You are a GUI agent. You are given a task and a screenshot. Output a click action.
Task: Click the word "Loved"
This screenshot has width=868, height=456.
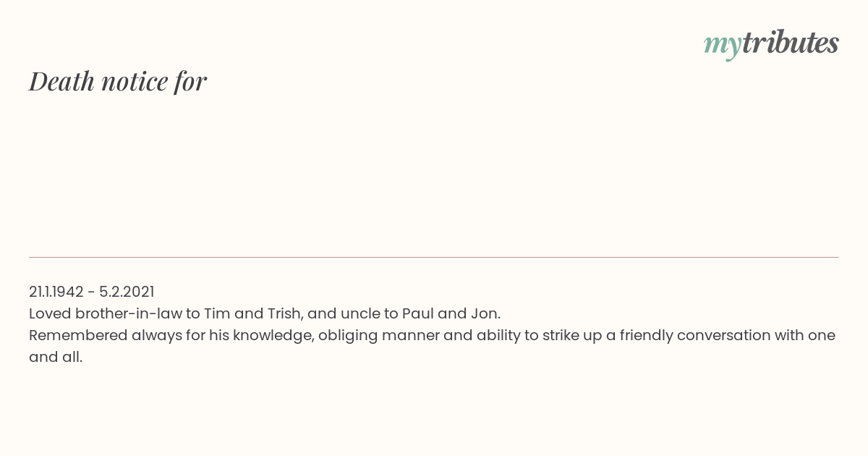(x=50, y=313)
